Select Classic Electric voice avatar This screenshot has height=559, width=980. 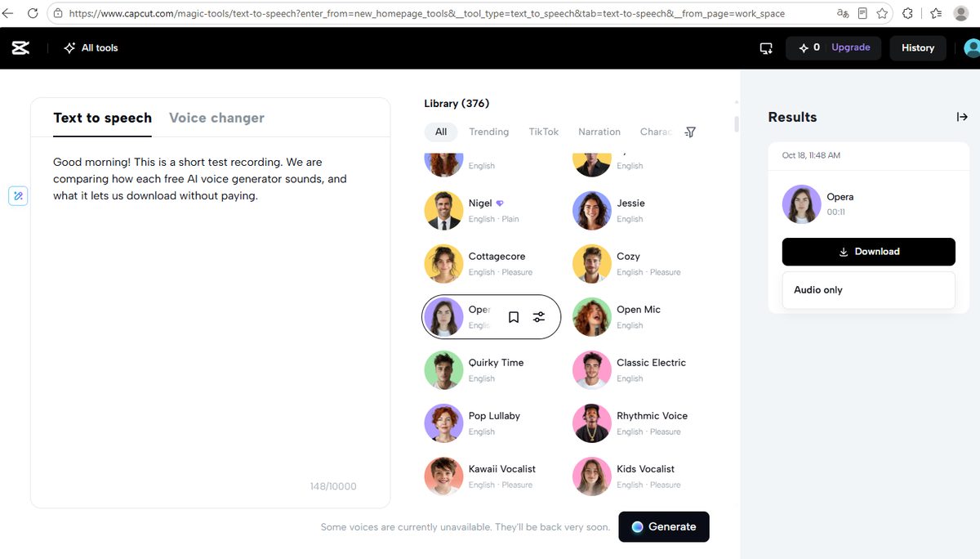591,369
